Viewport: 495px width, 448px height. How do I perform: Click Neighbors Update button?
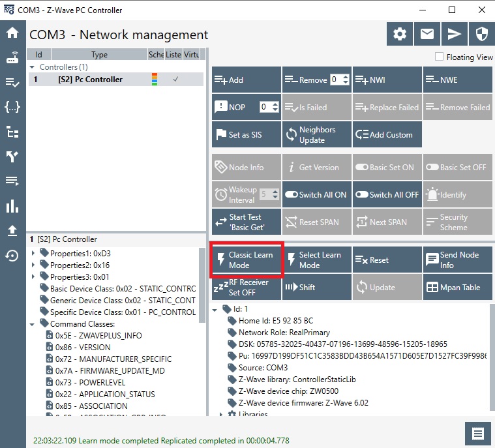click(317, 134)
